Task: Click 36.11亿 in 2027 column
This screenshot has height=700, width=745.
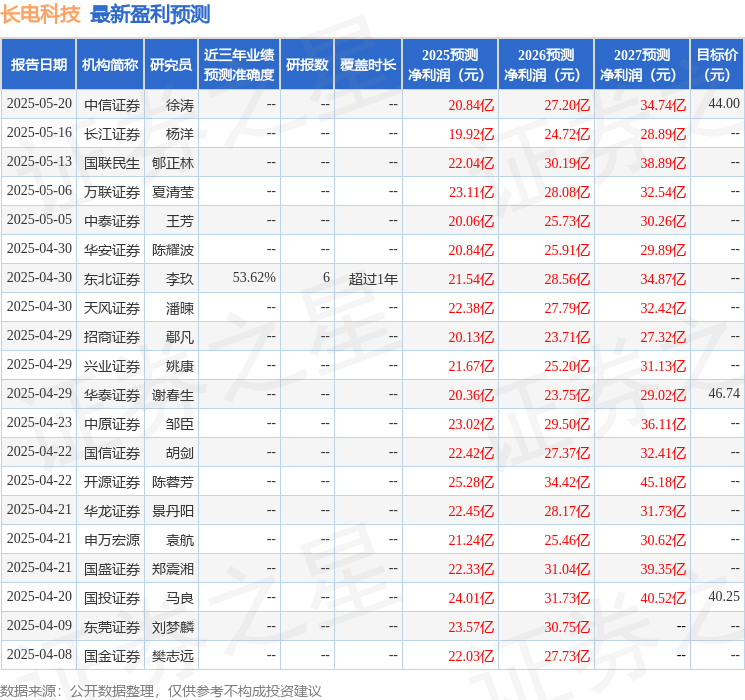Action: tap(663, 424)
